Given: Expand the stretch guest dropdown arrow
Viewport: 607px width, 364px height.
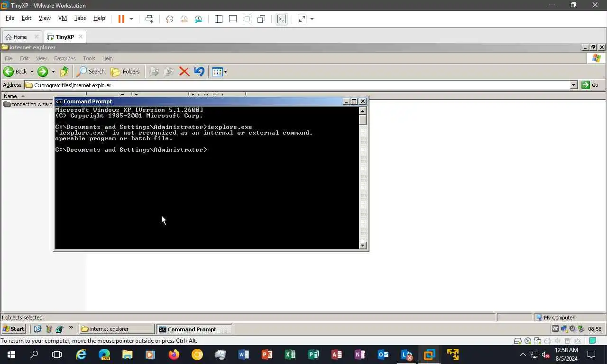Looking at the screenshot, I should [312, 19].
